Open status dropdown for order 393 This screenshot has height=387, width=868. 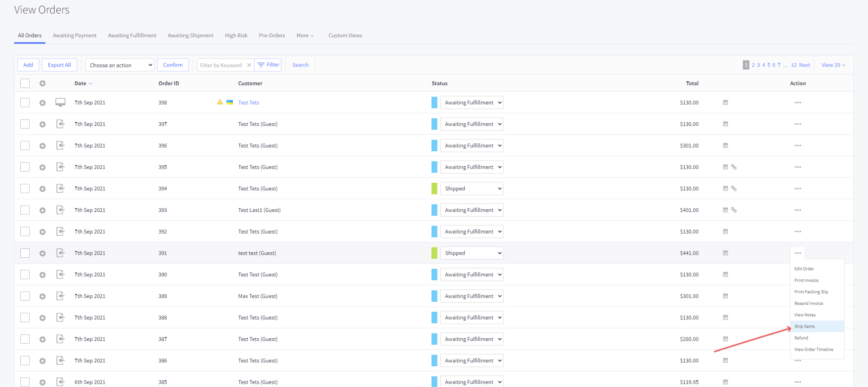[x=472, y=210]
